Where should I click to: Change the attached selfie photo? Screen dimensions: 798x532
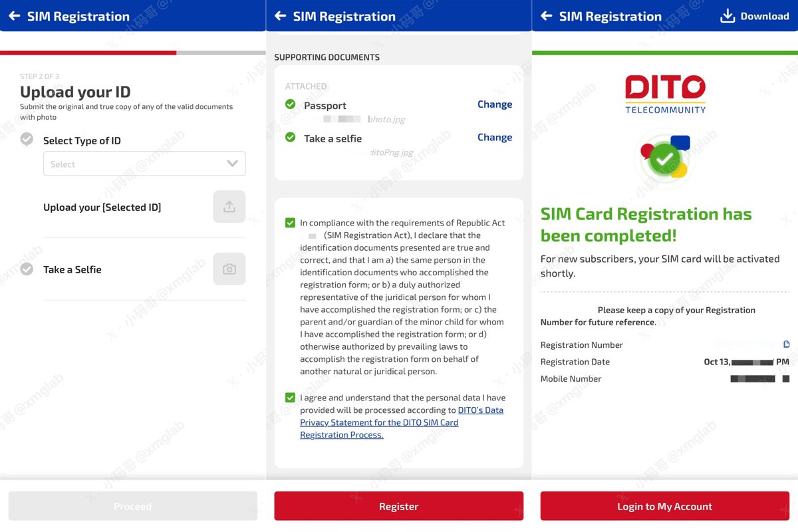495,138
